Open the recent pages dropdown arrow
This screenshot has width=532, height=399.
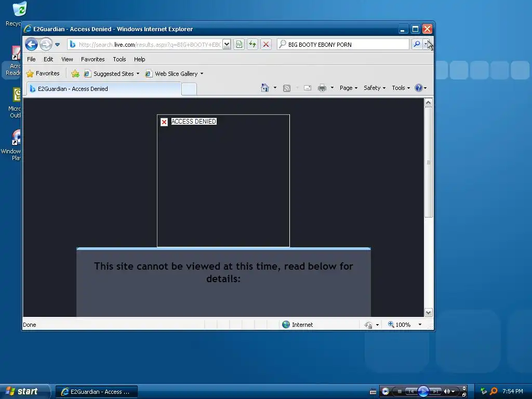57,45
